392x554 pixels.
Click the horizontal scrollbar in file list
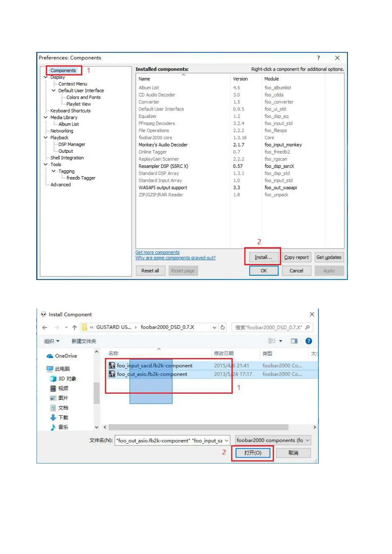(x=198, y=427)
